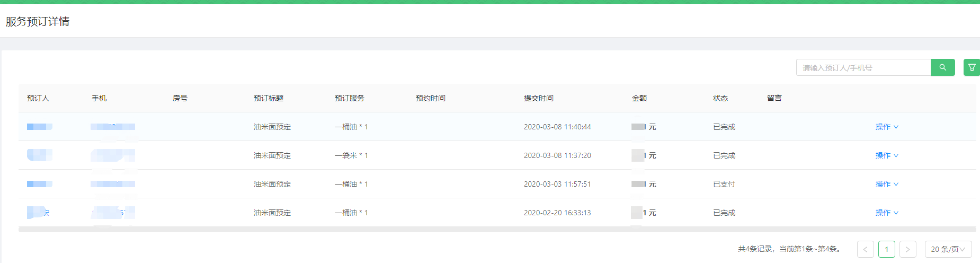Screen dimensions: 980x263
Task: Click the 预约时间 column header
Action: pos(430,98)
